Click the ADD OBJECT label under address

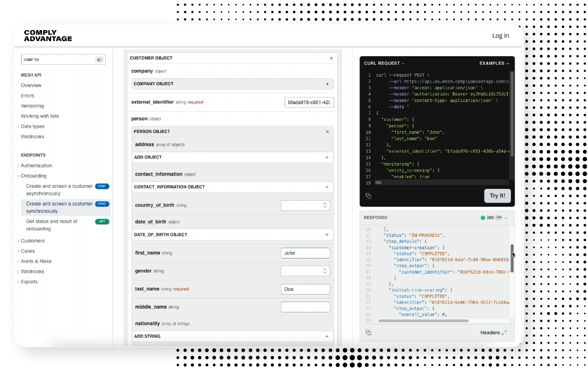tap(148, 157)
